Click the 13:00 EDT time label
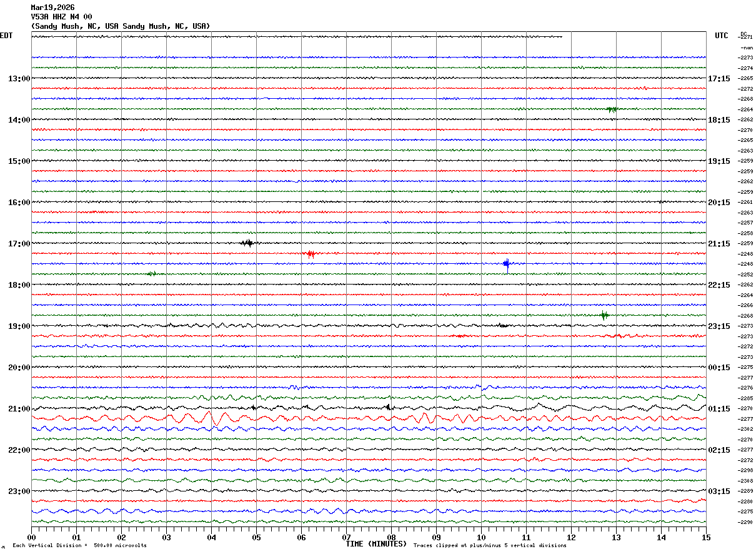 pos(19,79)
